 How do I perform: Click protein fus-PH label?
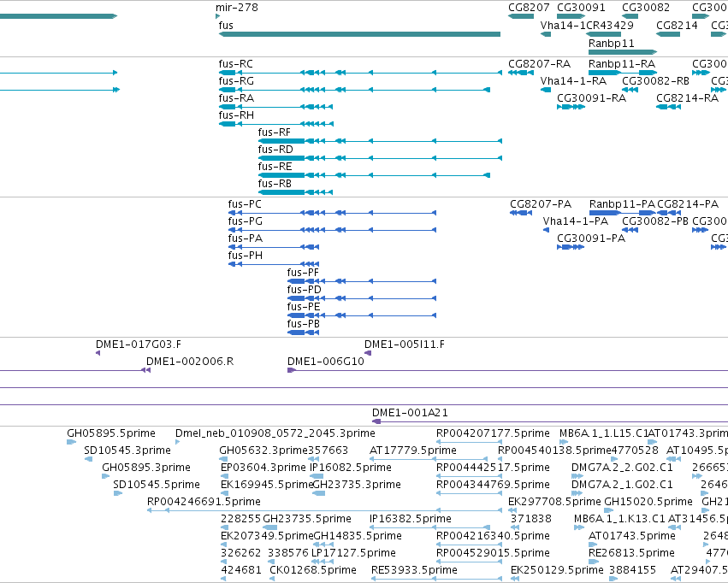tap(246, 256)
